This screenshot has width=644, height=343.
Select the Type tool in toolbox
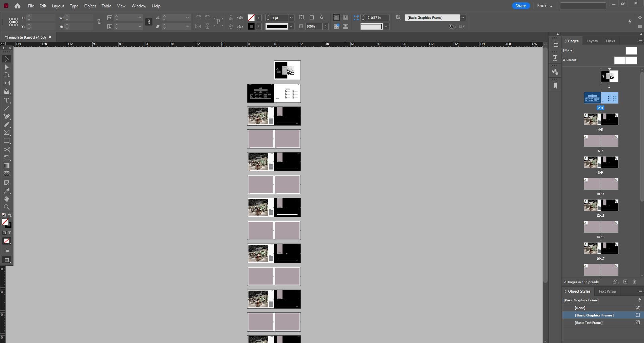coord(6,100)
